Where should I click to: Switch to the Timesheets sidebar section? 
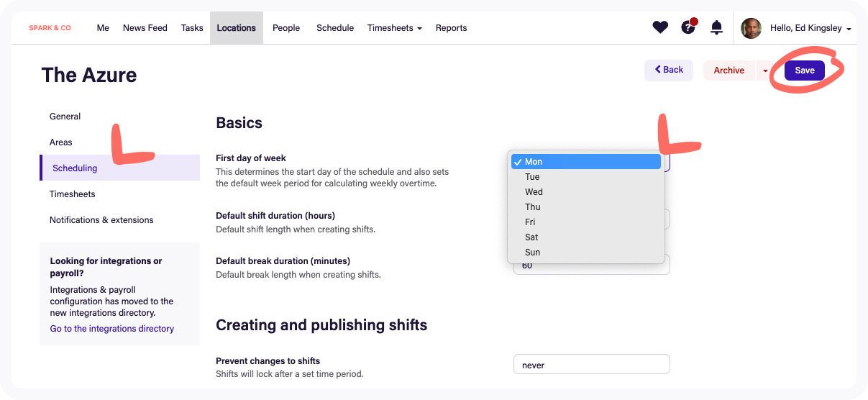(x=73, y=194)
